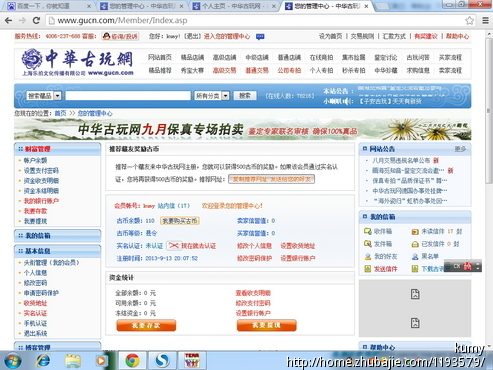This screenshot has width=493, height=370.
Task: Bookmark the page with the star icon
Action: point(469,20)
